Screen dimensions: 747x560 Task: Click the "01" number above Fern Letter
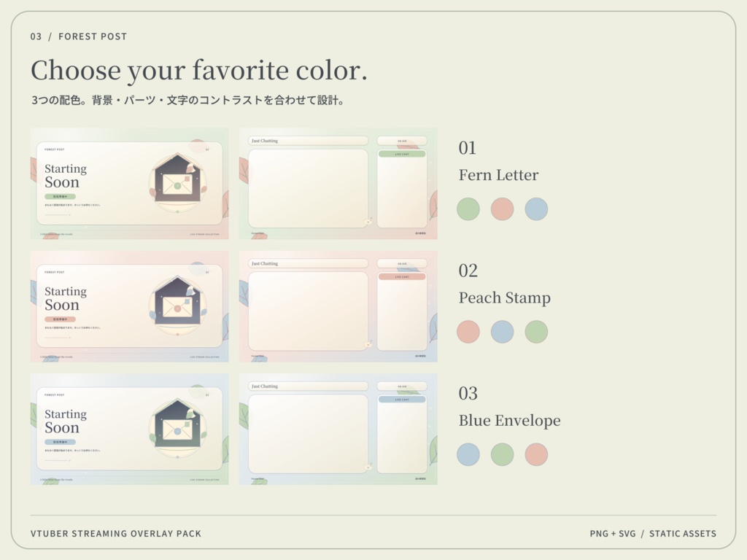point(468,148)
